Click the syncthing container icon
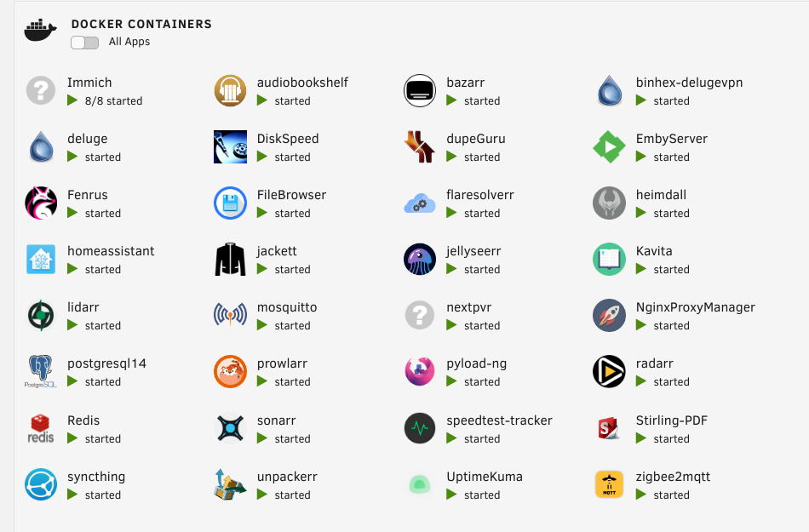Image resolution: width=809 pixels, height=532 pixels. pyautogui.click(x=41, y=484)
